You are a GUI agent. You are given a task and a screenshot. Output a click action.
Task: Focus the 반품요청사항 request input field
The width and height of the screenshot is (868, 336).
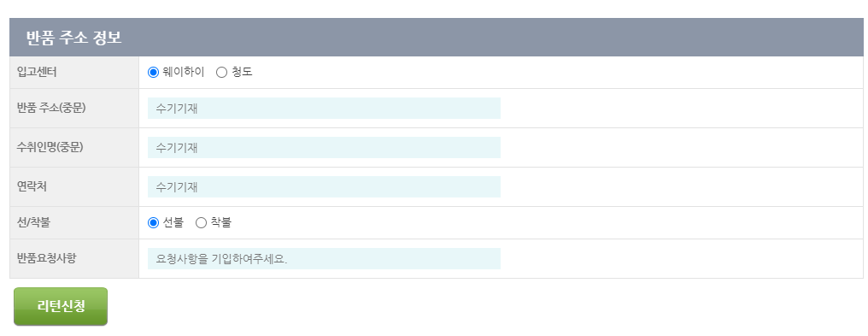[324, 259]
